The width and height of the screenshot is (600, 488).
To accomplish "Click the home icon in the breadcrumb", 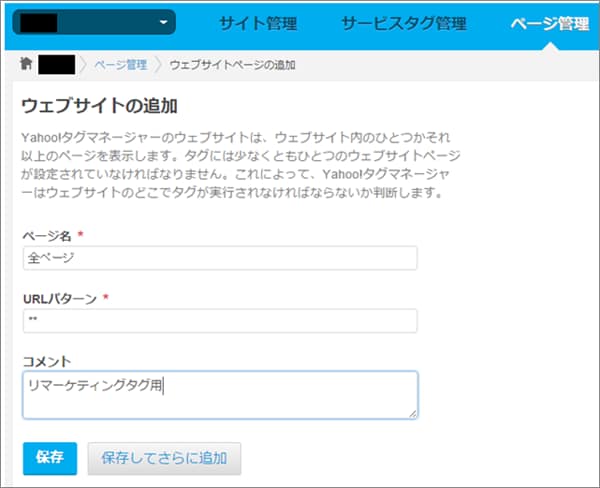I will tap(25, 65).
